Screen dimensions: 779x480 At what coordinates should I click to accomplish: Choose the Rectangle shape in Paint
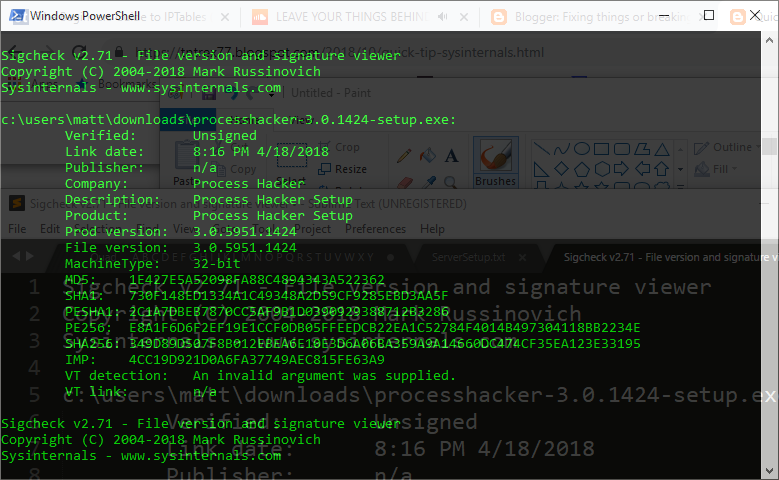point(602,149)
